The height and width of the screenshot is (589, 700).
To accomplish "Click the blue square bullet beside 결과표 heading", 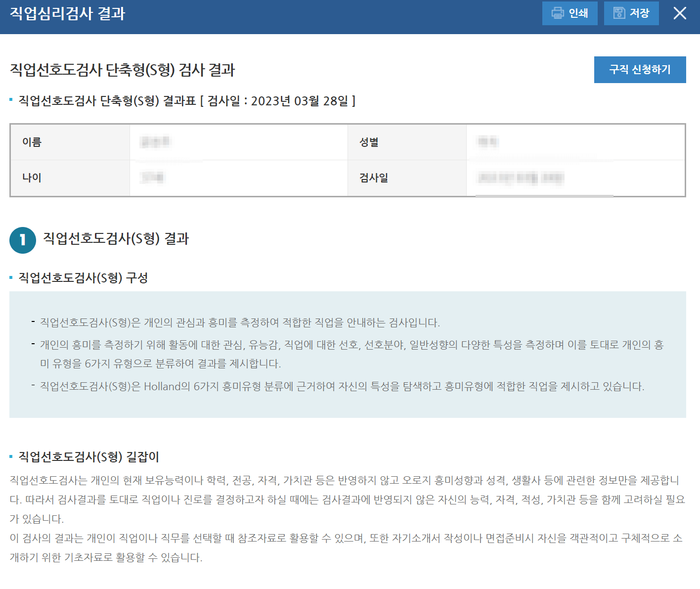I will click(11, 100).
